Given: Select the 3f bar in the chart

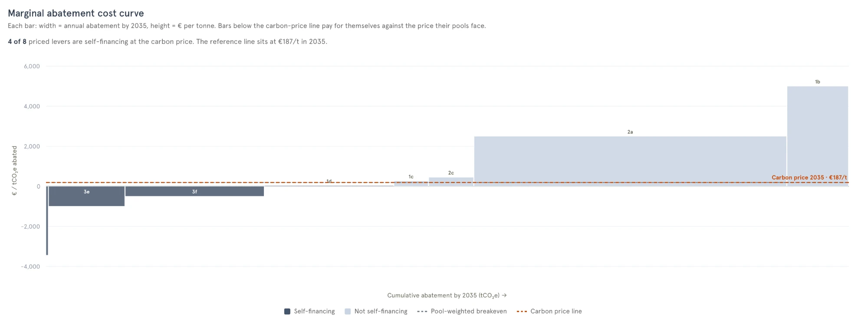Looking at the screenshot, I should 194,191.
